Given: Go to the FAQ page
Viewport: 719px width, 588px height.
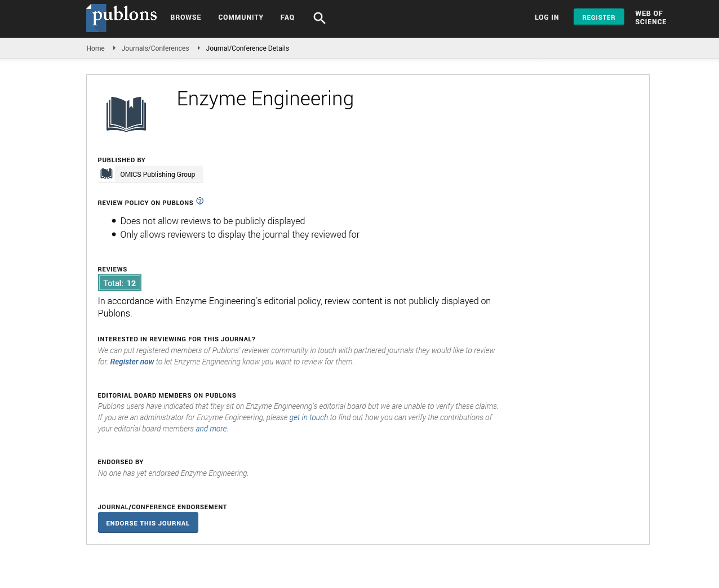Looking at the screenshot, I should [287, 17].
